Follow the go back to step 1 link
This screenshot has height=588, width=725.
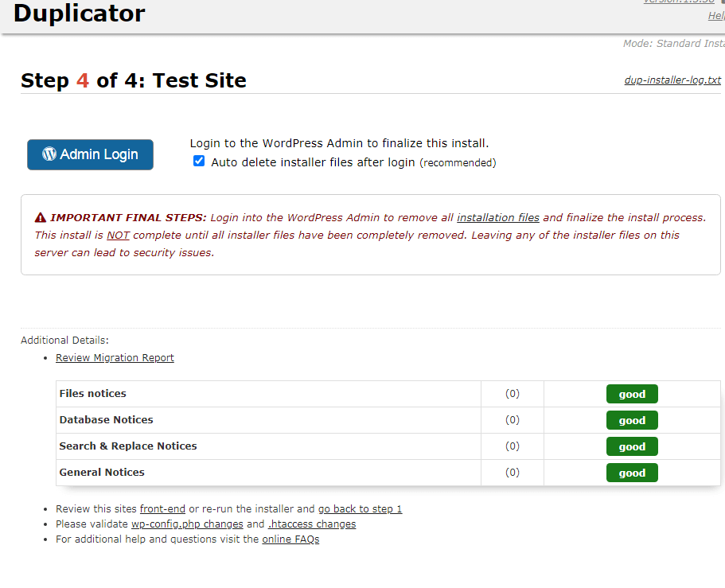pyautogui.click(x=360, y=509)
